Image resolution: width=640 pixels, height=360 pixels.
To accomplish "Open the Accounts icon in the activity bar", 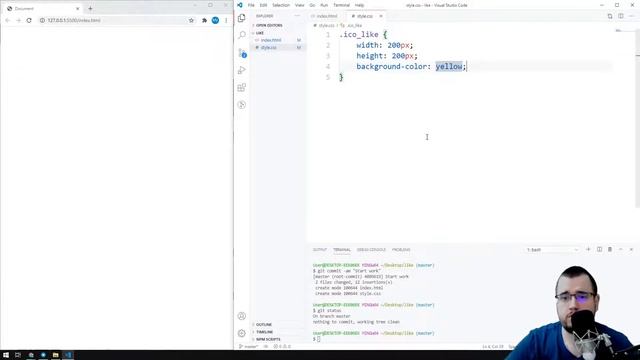I will (242, 316).
